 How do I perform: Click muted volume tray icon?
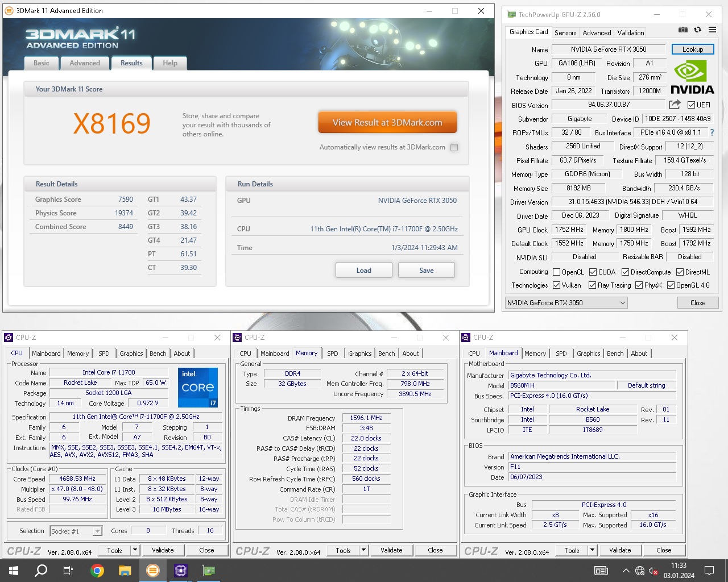[653, 571]
